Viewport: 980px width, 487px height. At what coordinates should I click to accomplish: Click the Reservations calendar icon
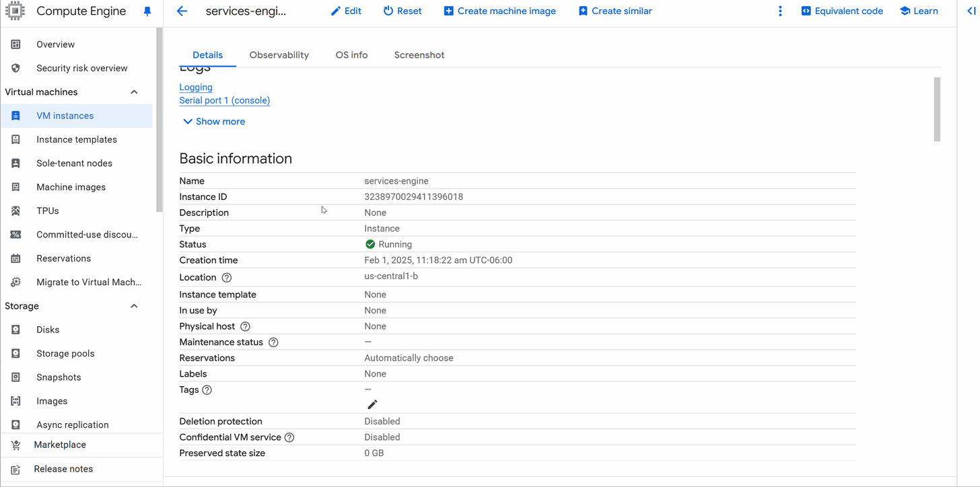tap(16, 258)
